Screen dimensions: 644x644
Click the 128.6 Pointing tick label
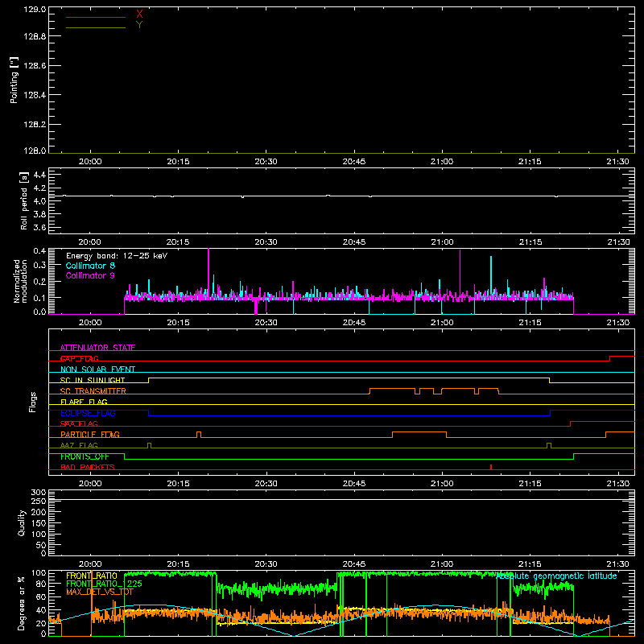click(35, 66)
